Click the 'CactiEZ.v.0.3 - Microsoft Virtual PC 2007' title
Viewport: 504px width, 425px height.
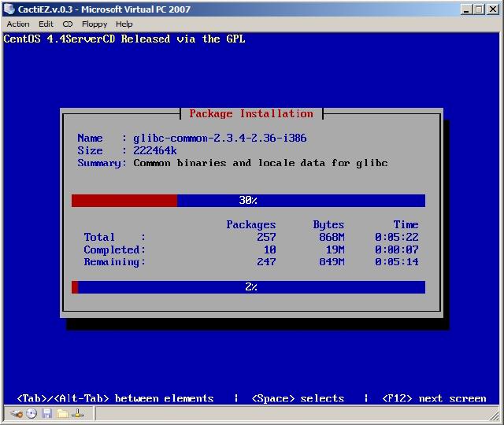104,9
